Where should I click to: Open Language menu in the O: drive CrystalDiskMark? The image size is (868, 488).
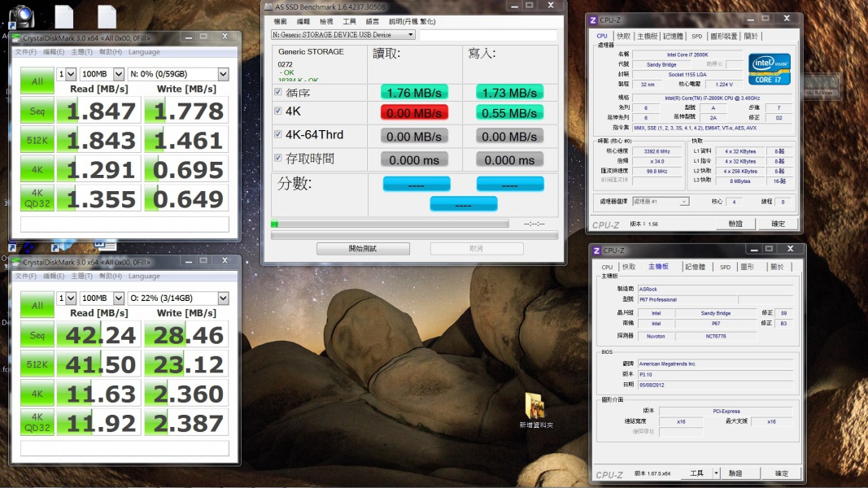[x=144, y=276]
